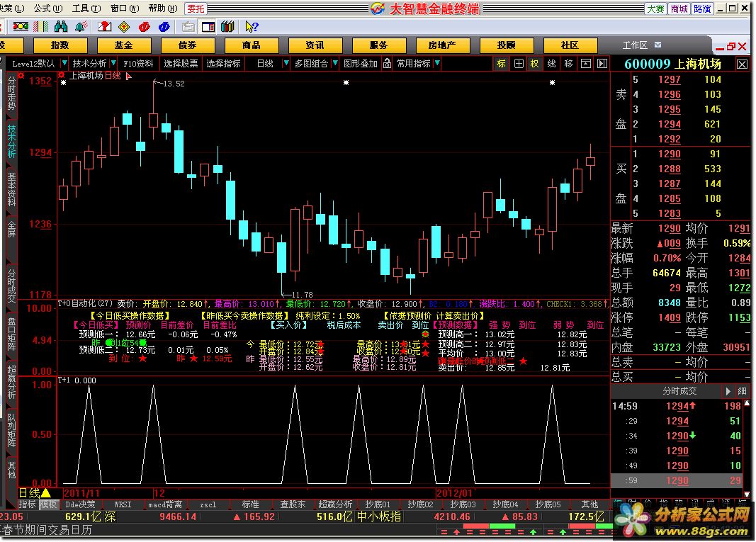Screen dimensions: 756x542
Task: Click the grayed clipboard toolbar icon
Action: (x=188, y=26)
